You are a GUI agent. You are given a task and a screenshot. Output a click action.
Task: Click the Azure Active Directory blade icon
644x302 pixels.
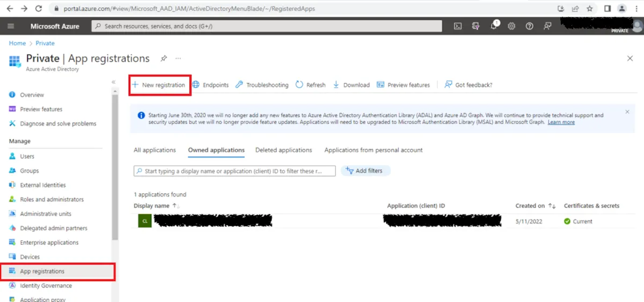click(14, 61)
